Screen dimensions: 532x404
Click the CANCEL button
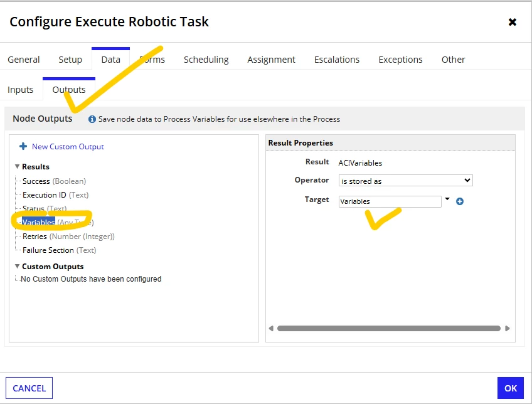29,388
